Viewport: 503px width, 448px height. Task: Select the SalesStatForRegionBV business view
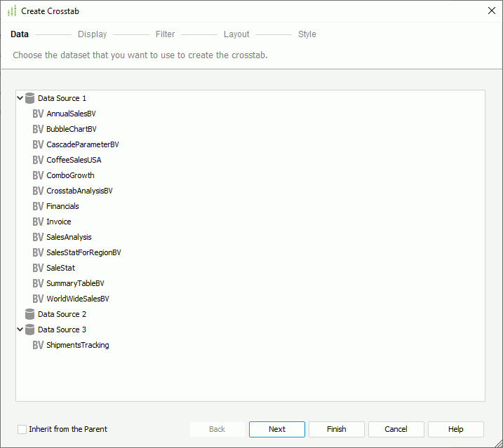[x=83, y=252]
